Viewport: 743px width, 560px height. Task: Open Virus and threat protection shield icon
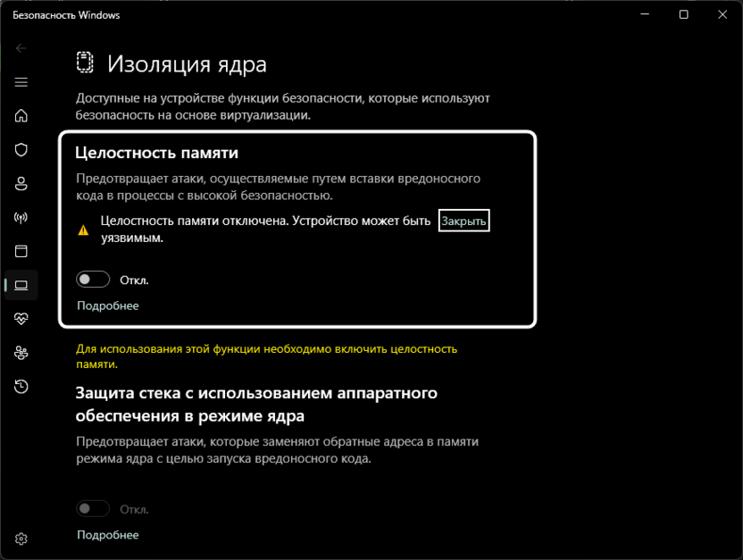21,150
